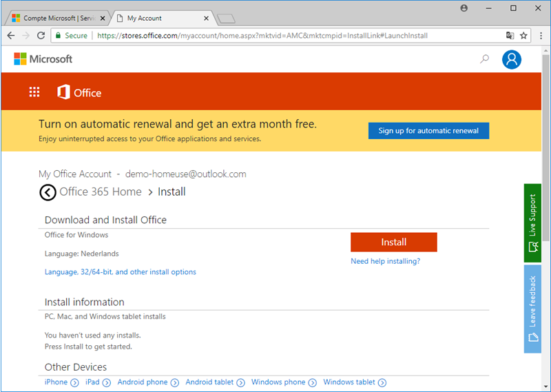Screen dimensions: 551x392
Task: Close the Compte Microsoft tab
Action: point(103,19)
